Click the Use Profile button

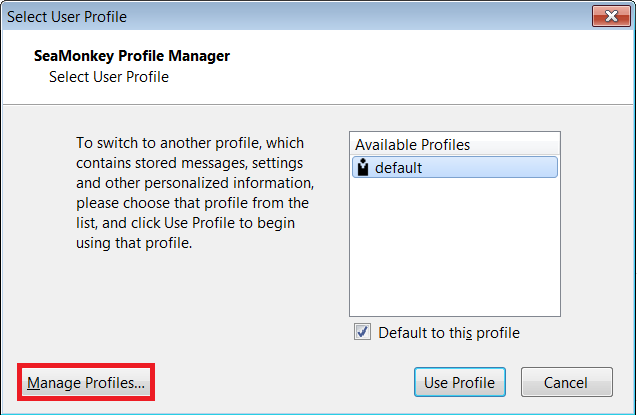click(460, 382)
